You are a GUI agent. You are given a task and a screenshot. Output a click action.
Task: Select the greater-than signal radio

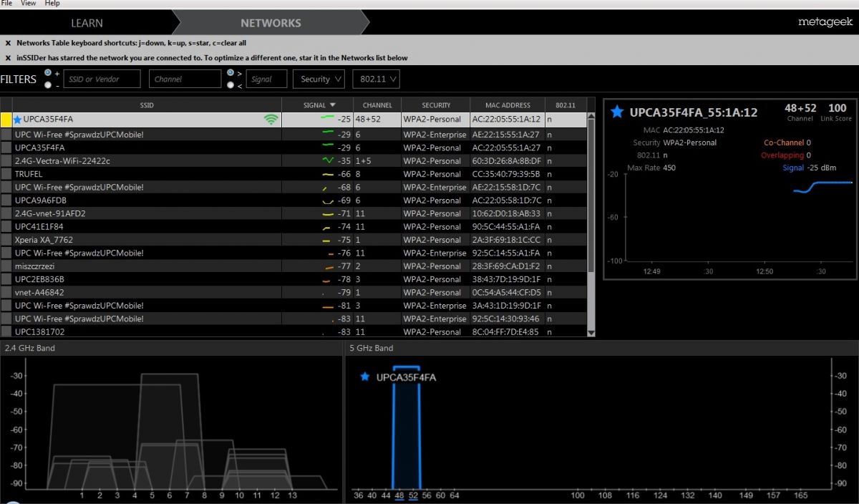pyautogui.click(x=230, y=73)
